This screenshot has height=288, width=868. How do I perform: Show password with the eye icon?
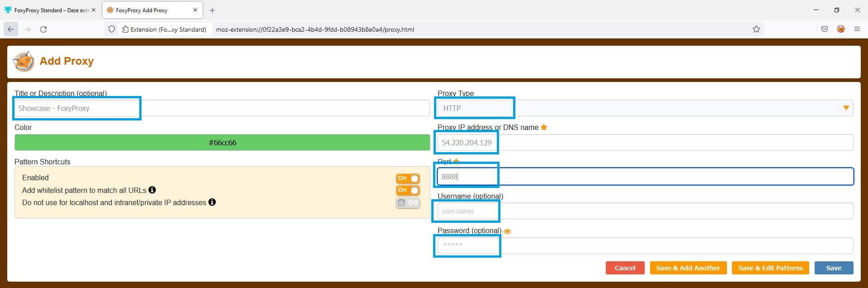(x=507, y=231)
